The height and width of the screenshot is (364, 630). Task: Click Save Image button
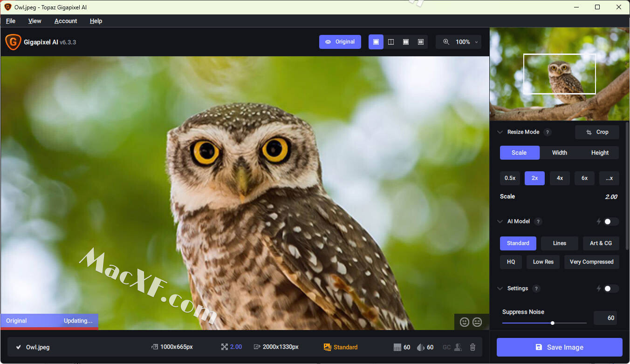pyautogui.click(x=560, y=347)
